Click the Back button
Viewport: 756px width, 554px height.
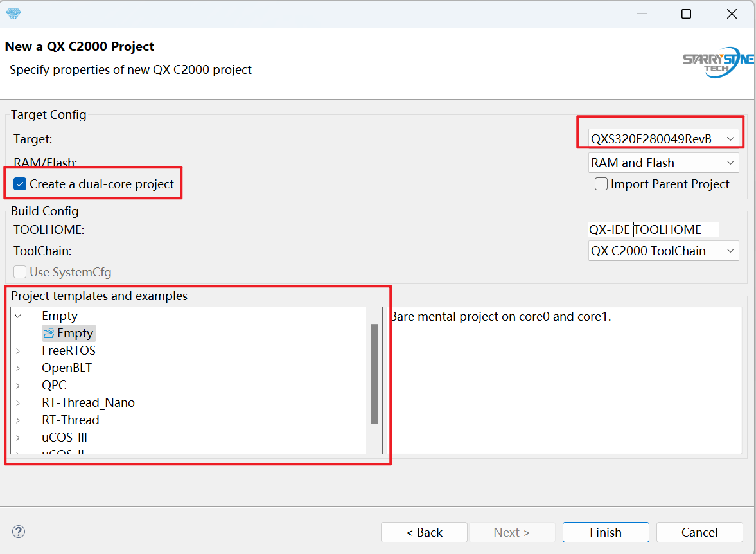point(424,532)
